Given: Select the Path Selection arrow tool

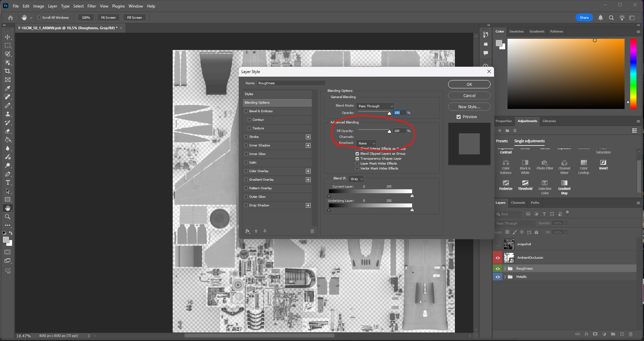Looking at the screenshot, I should tap(8, 191).
